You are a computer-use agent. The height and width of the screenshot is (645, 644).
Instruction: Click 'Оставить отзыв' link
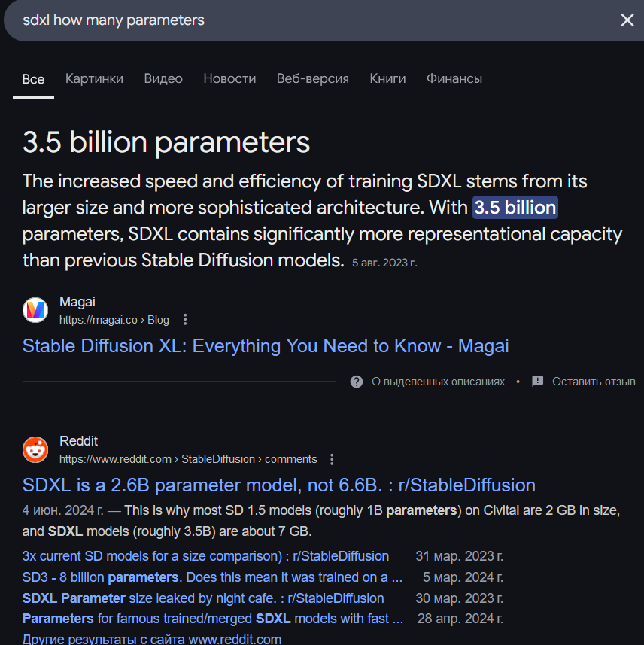coord(594,382)
